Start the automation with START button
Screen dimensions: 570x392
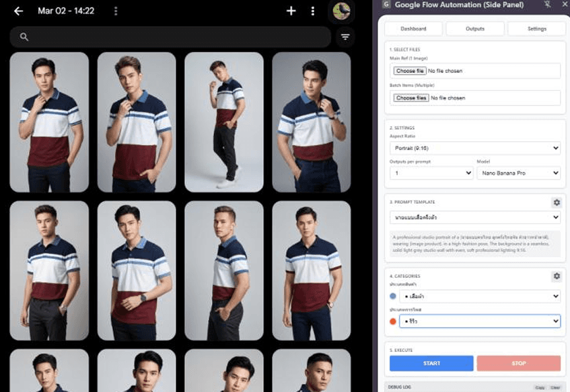click(x=431, y=363)
